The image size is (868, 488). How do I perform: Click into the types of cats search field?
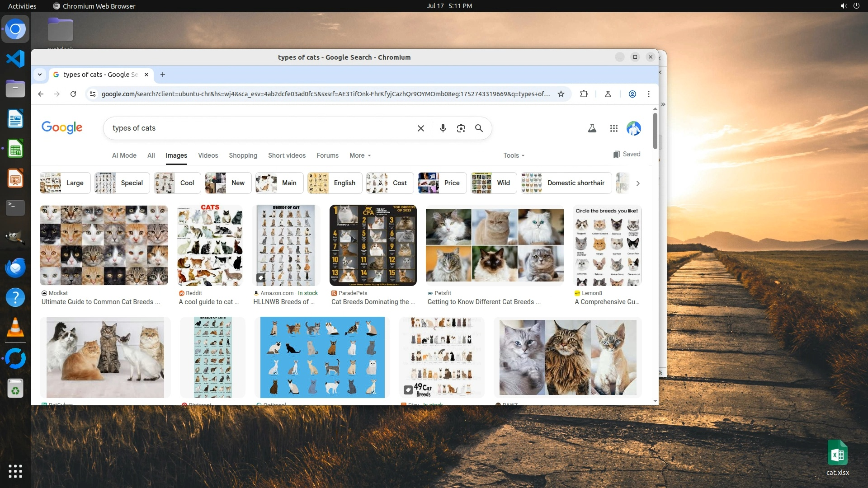pos(258,128)
